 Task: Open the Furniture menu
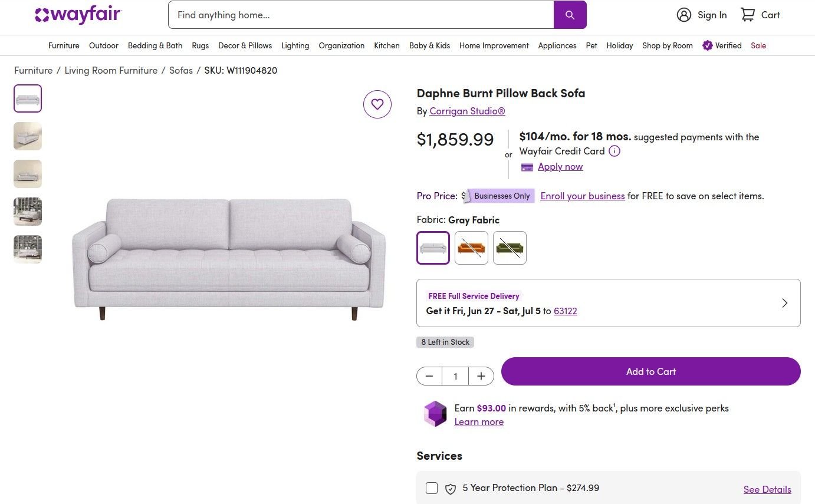click(64, 45)
